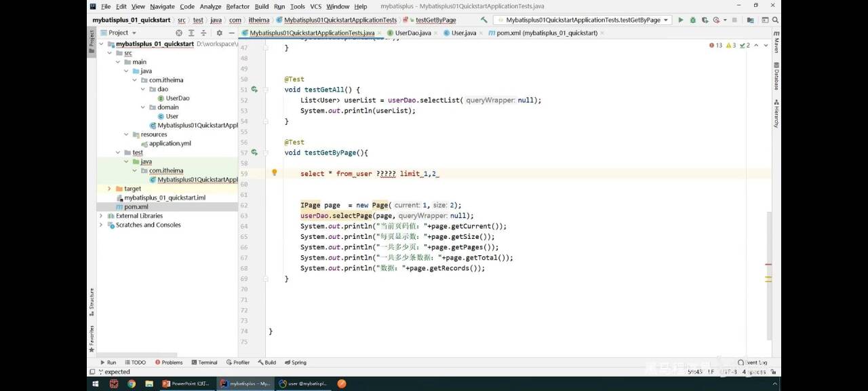Collapse the test folder
The height and width of the screenshot is (391, 868).
click(x=118, y=153)
